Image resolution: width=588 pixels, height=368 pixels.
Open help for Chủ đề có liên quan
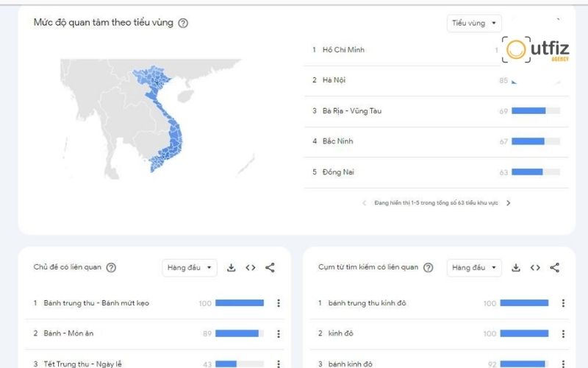(111, 268)
